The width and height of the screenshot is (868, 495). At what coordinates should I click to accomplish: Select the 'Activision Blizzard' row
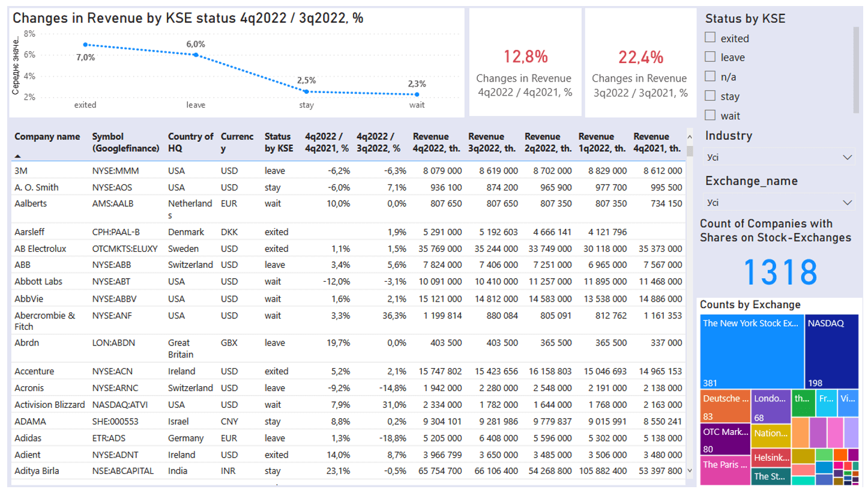point(348,404)
